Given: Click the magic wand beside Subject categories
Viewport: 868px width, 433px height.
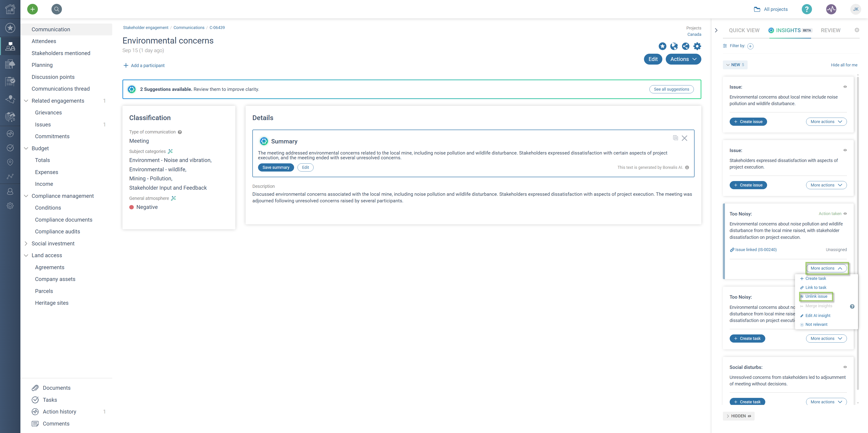Looking at the screenshot, I should (170, 151).
